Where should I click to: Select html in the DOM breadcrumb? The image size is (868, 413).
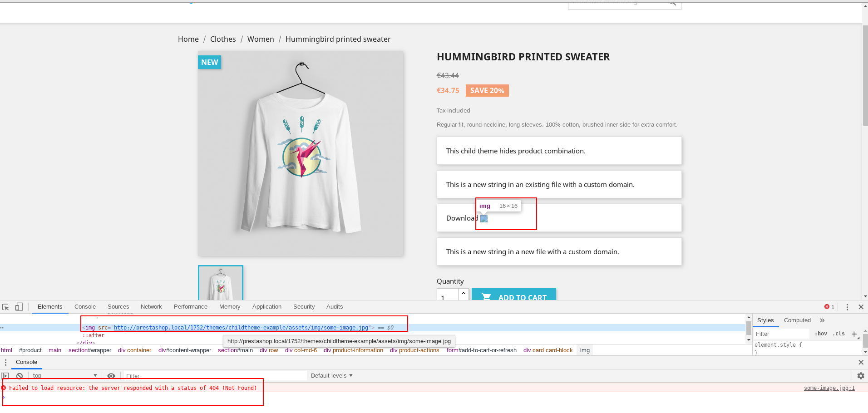pos(6,350)
